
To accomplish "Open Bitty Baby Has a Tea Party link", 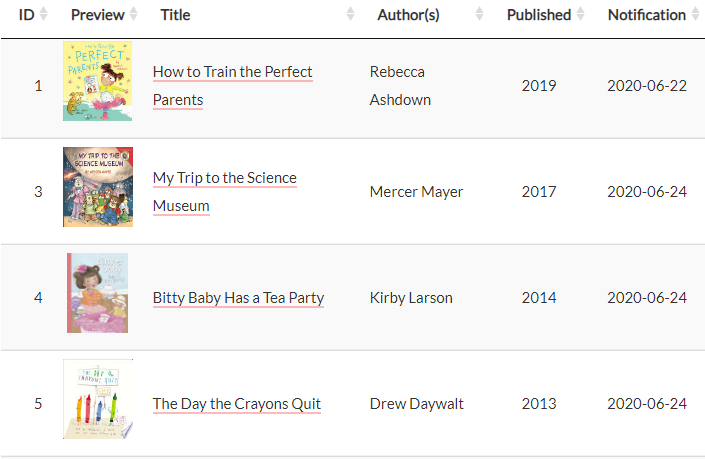I will tap(238, 298).
